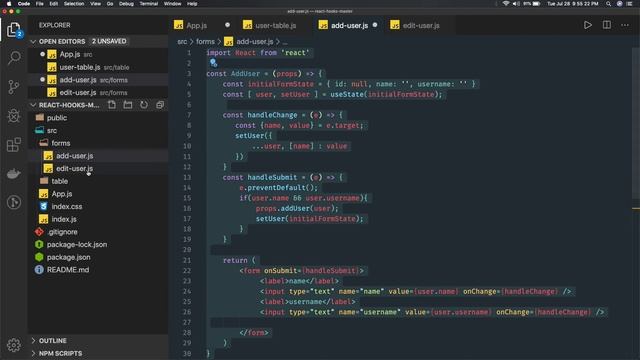Click the forms breadcrumb

tap(205, 42)
